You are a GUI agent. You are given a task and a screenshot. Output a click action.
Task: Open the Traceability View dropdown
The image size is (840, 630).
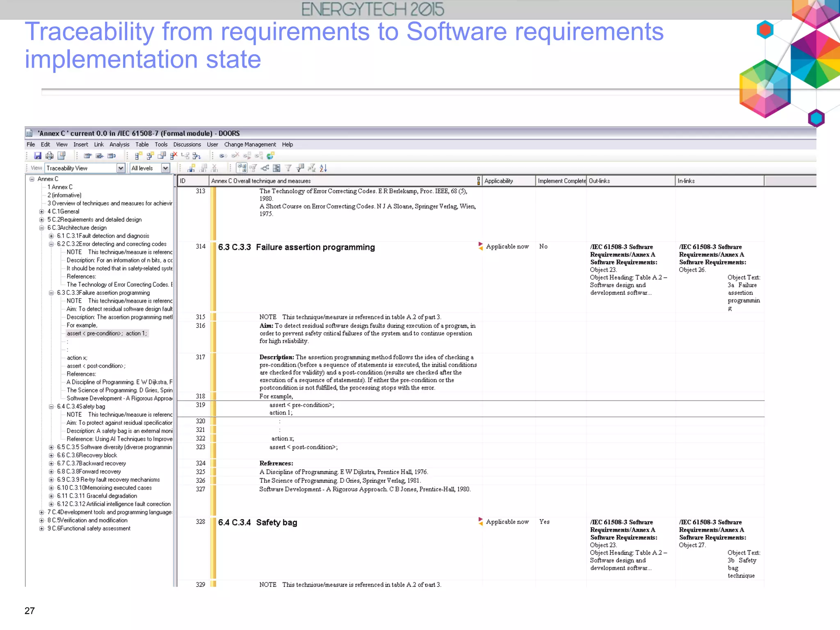pyautogui.click(x=121, y=168)
